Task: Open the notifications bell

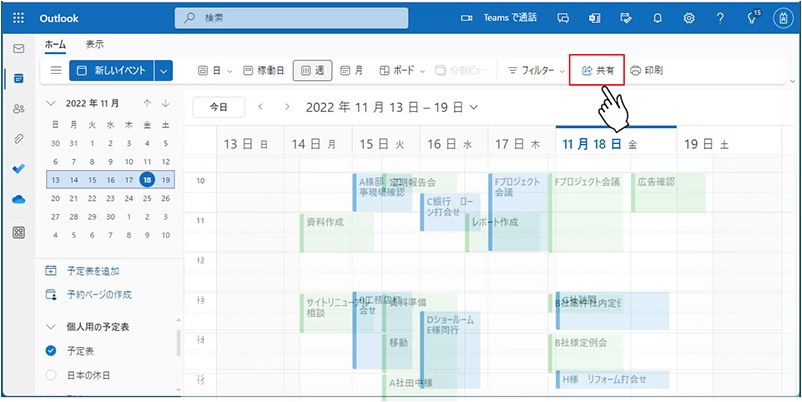Action: (658, 18)
